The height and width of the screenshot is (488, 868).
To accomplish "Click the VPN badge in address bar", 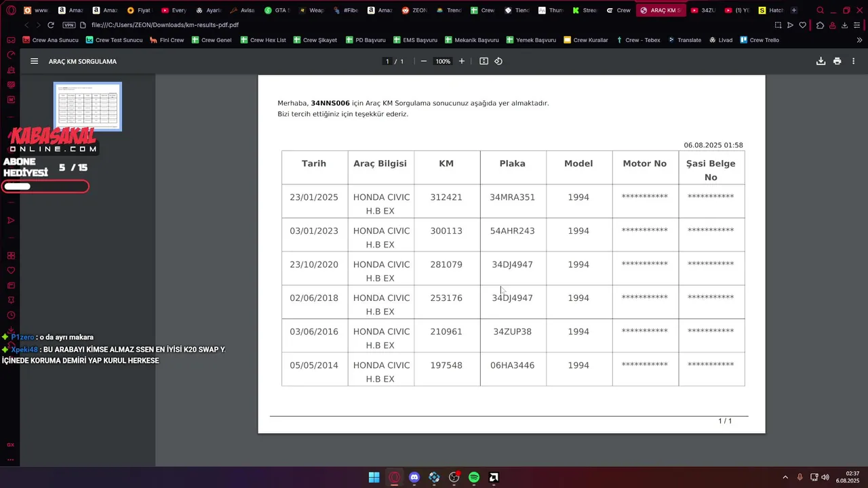I will point(69,25).
